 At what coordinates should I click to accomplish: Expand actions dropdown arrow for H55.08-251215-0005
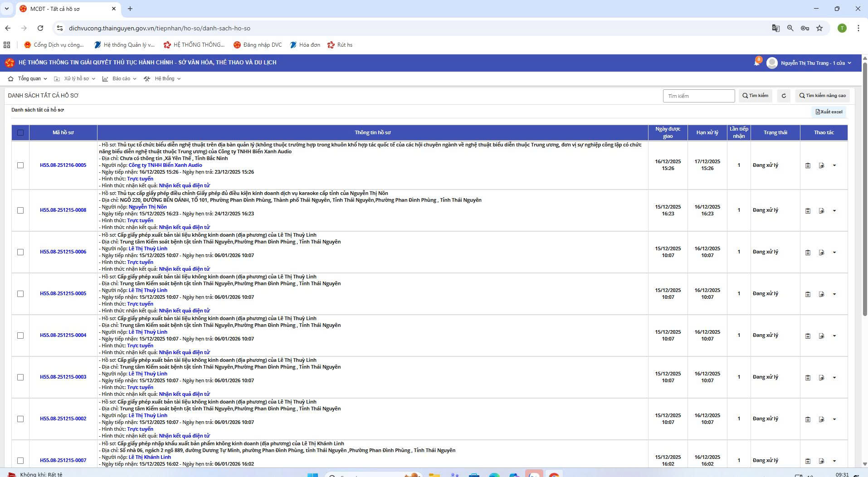[x=834, y=294]
